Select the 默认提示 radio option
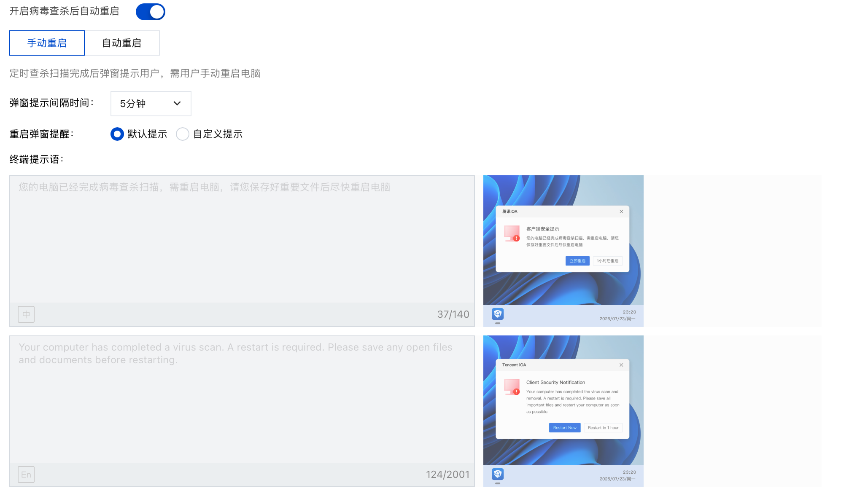This screenshot has height=504, width=841. (117, 134)
